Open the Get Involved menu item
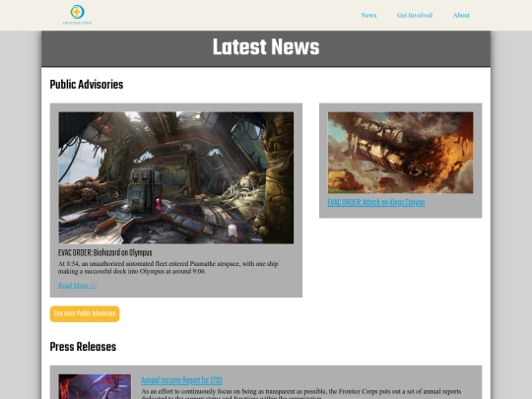Image resolution: width=532 pixels, height=399 pixels. [x=415, y=15]
